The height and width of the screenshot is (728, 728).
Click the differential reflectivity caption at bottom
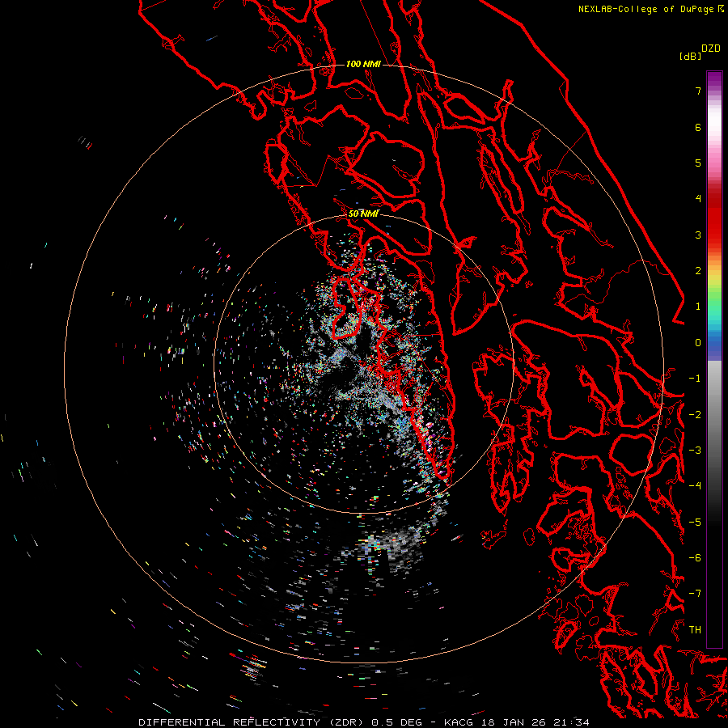(x=364, y=722)
